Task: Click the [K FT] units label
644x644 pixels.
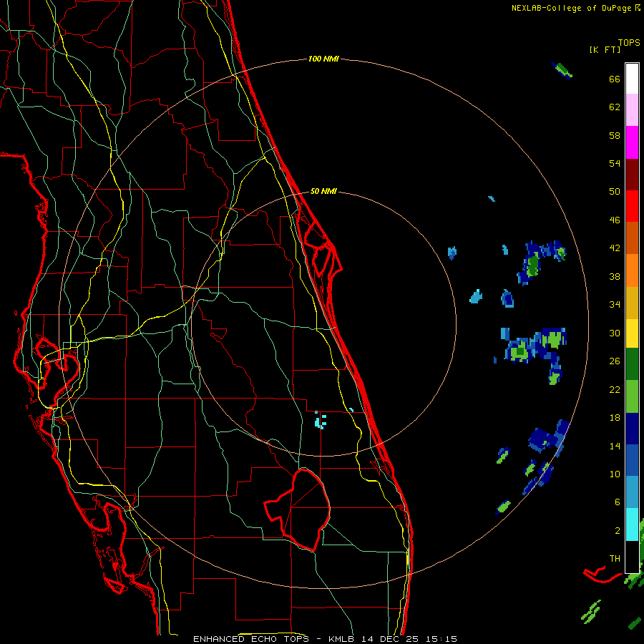Action: 605,50
